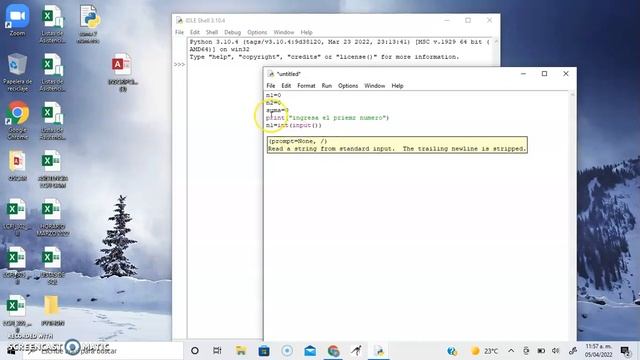Click the Python IDLE taskbar icon

pyautogui.click(x=380, y=351)
